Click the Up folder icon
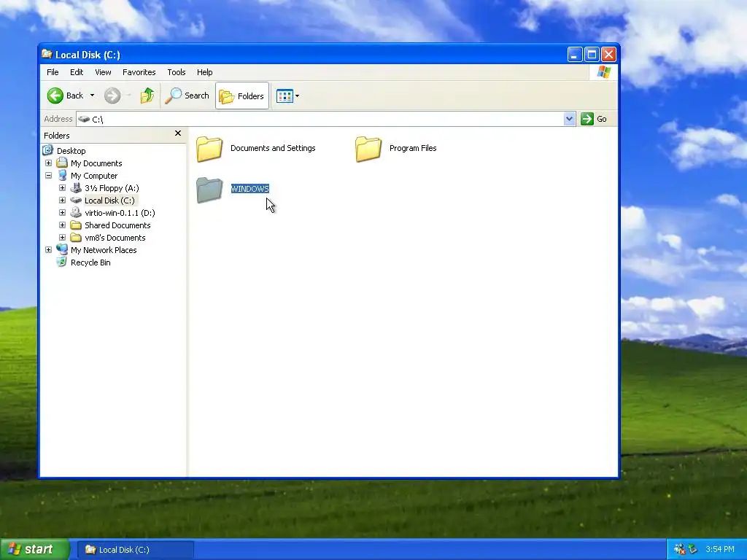 pos(147,96)
